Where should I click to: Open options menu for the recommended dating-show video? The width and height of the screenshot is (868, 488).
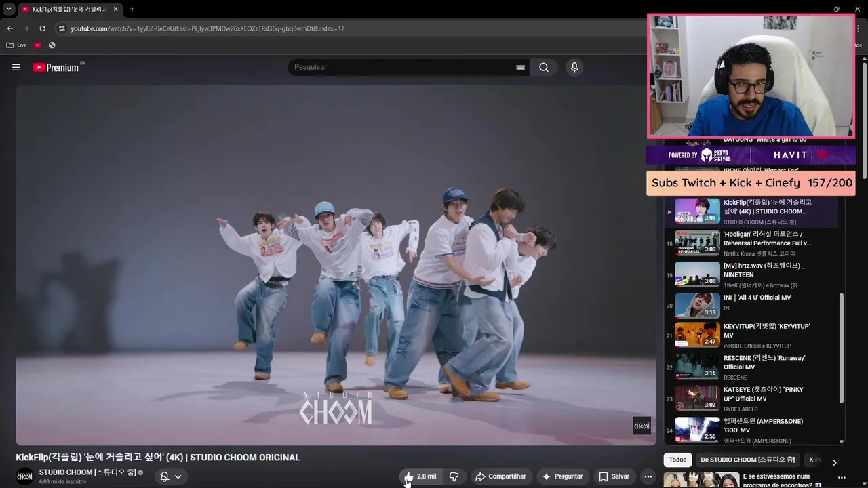click(842, 478)
